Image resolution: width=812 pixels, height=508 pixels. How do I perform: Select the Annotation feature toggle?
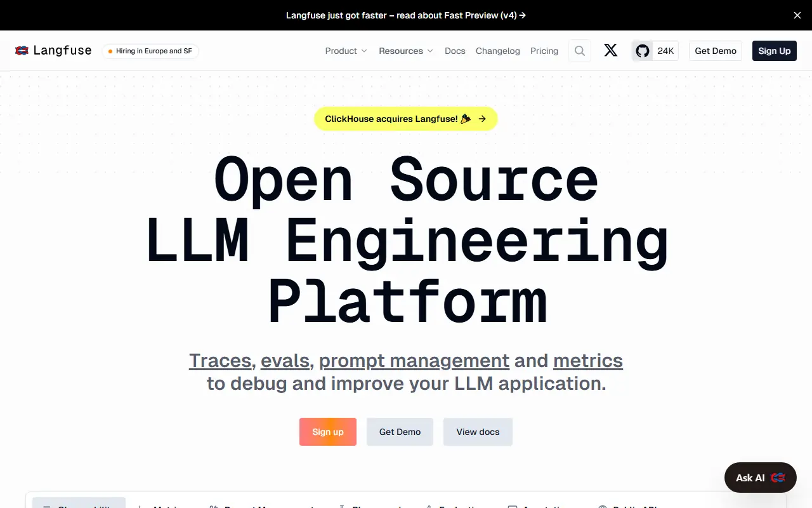pyautogui.click(x=512, y=506)
